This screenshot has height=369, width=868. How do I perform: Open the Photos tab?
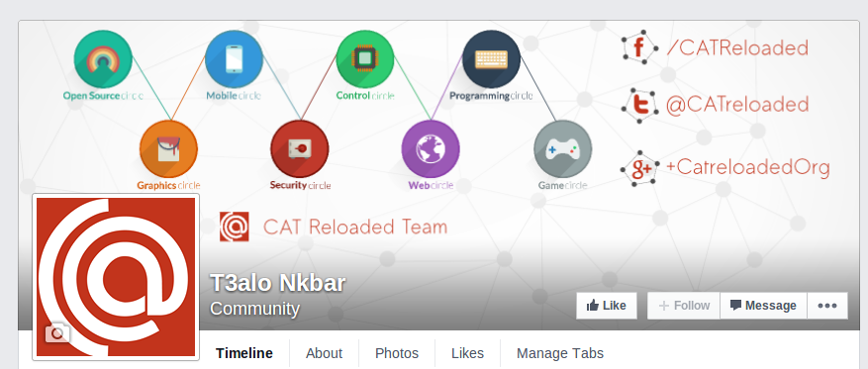(396, 353)
